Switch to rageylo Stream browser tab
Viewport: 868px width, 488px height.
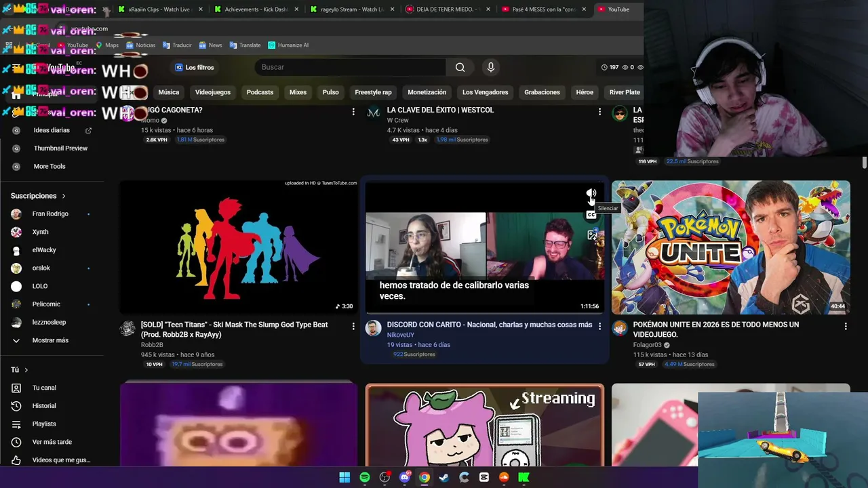point(352,9)
